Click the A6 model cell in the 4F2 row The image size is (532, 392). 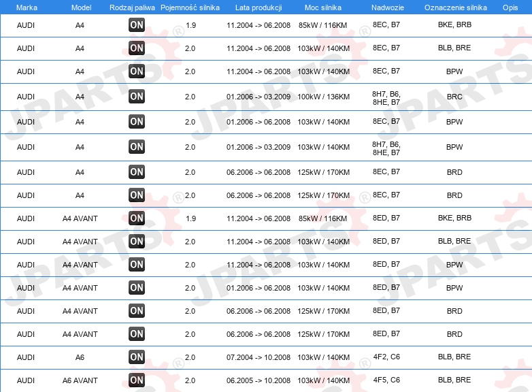[x=80, y=357]
